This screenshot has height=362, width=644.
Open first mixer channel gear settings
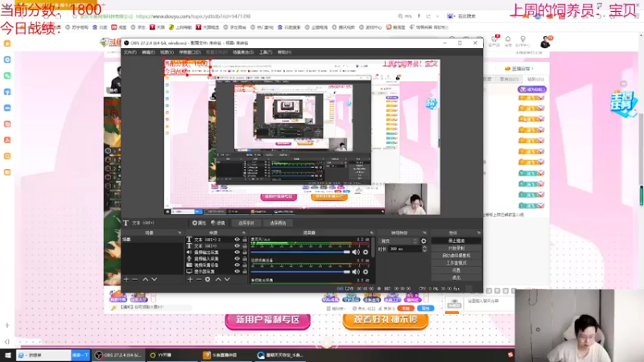(x=365, y=252)
